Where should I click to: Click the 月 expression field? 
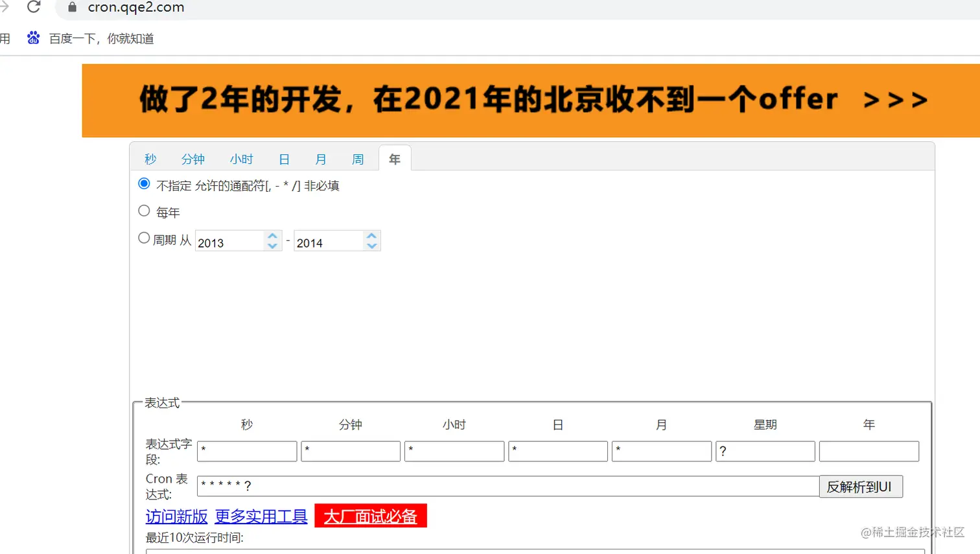click(662, 451)
